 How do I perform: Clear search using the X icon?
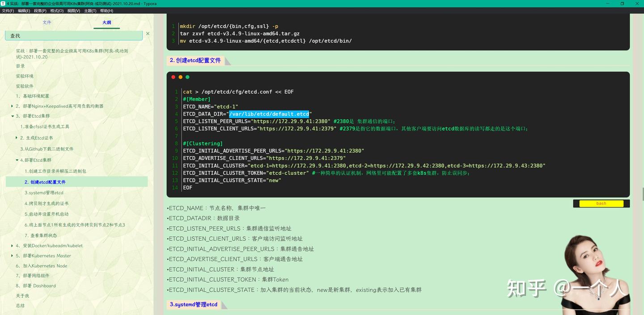coord(148,34)
